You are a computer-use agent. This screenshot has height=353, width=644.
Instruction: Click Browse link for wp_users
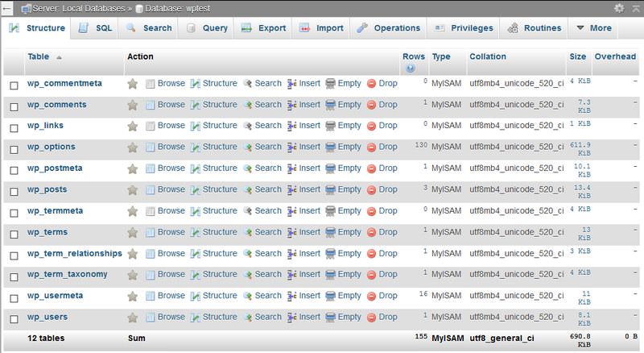(x=171, y=318)
